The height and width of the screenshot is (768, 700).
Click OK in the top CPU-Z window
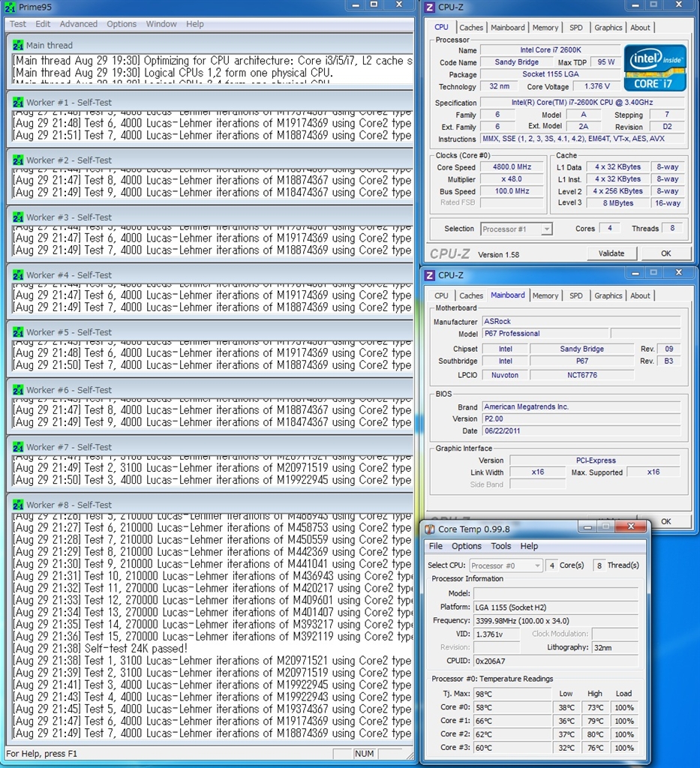coord(665,253)
